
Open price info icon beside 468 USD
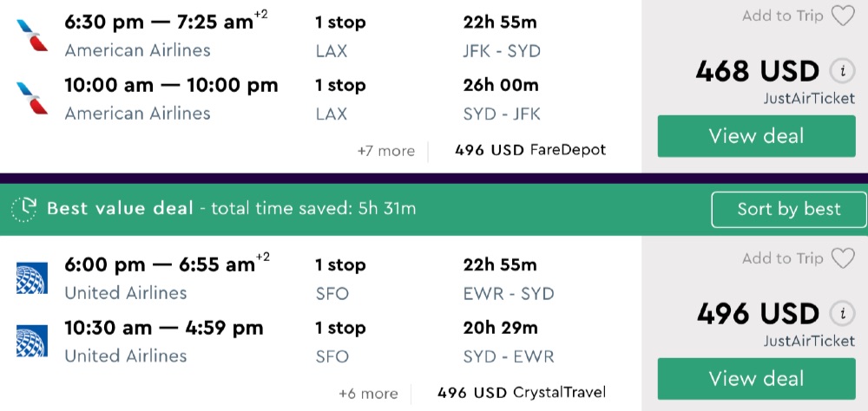pos(840,71)
